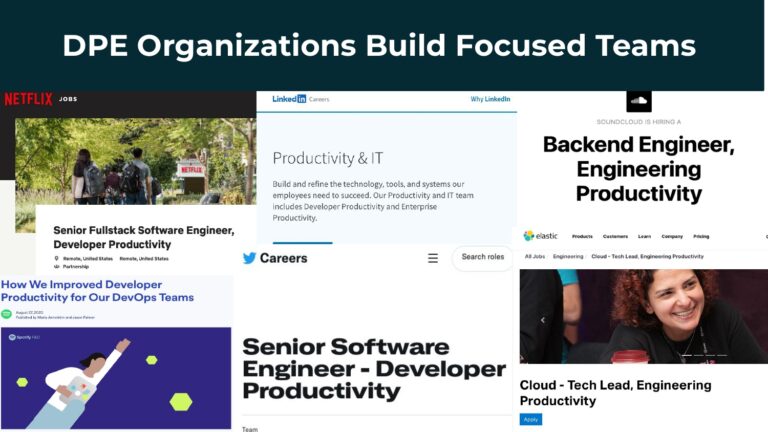This screenshot has width=768, height=432.
Task: Click the Netflix logo
Action: 28,99
